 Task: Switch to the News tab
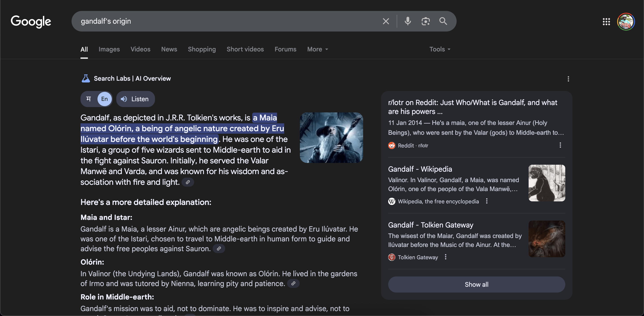pos(169,49)
